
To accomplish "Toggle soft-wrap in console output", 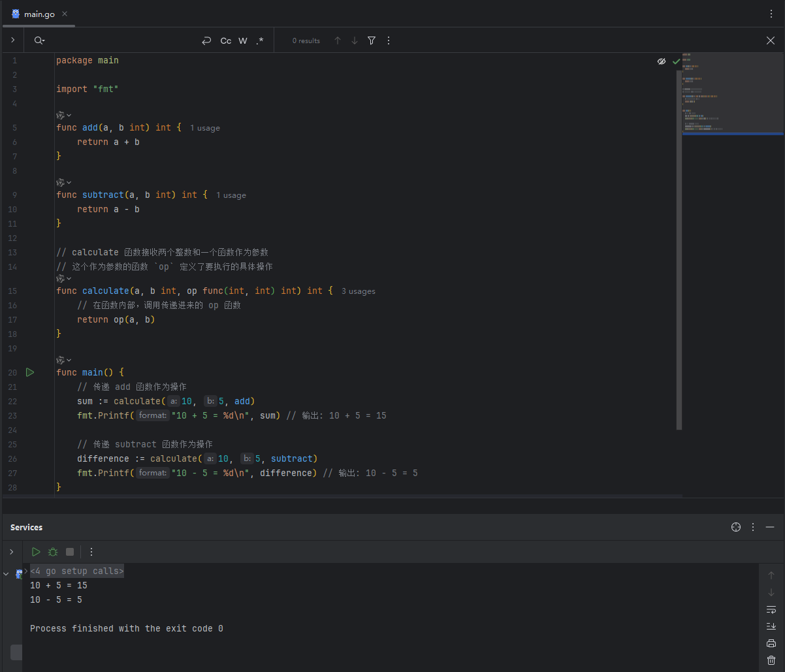I will tap(771, 609).
